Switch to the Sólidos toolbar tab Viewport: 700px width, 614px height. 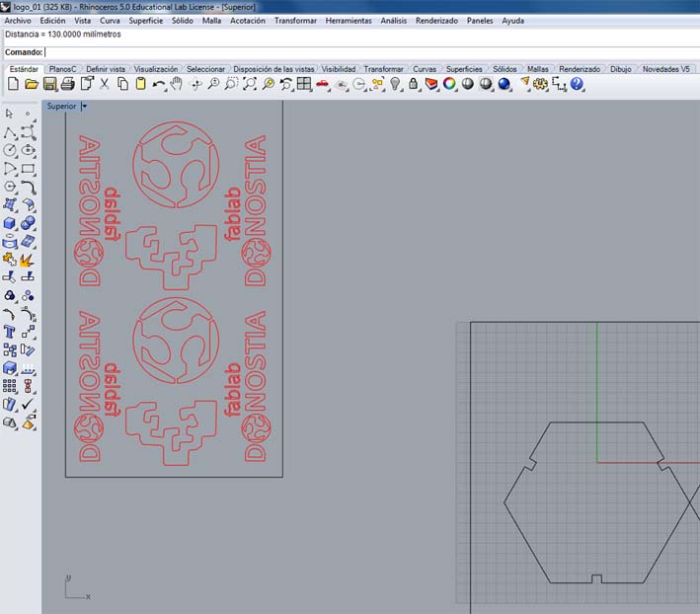point(505,69)
